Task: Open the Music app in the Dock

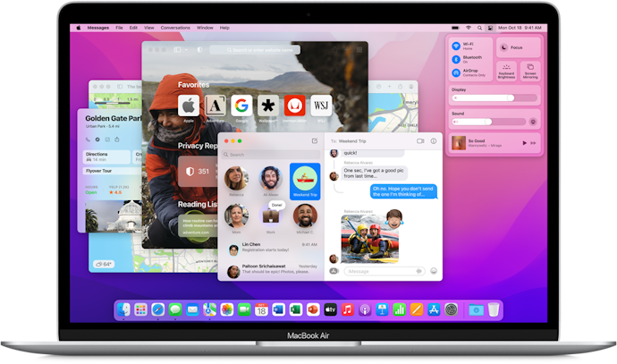Action: 348,309
